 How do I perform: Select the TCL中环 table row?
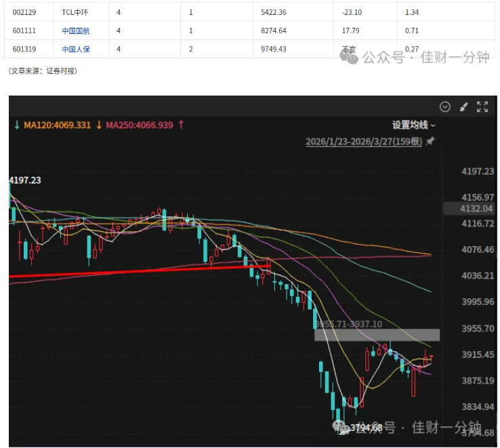249,12
